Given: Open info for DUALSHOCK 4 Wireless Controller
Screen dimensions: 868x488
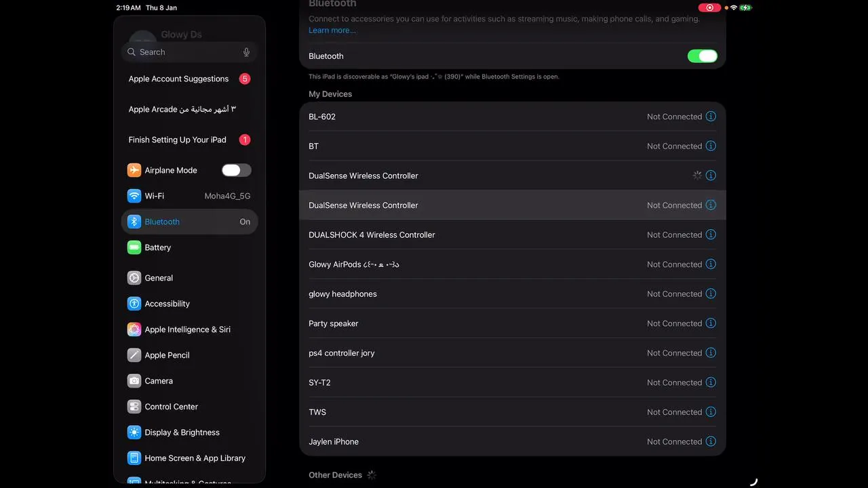Looking at the screenshot, I should [x=711, y=235].
